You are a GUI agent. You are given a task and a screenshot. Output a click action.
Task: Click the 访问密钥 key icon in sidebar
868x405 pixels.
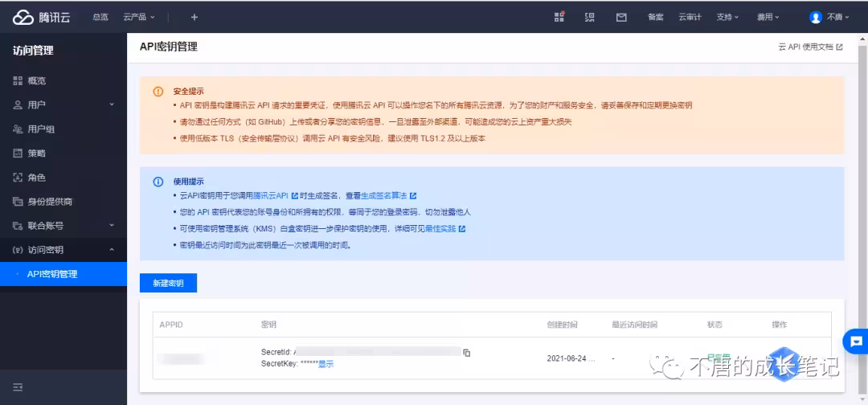click(x=18, y=250)
